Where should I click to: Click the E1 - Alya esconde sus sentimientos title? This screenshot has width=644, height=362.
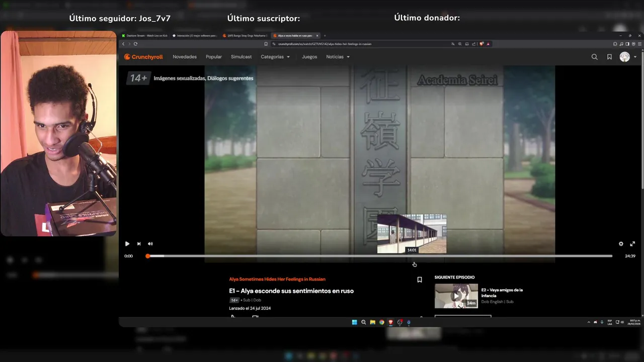(291, 291)
